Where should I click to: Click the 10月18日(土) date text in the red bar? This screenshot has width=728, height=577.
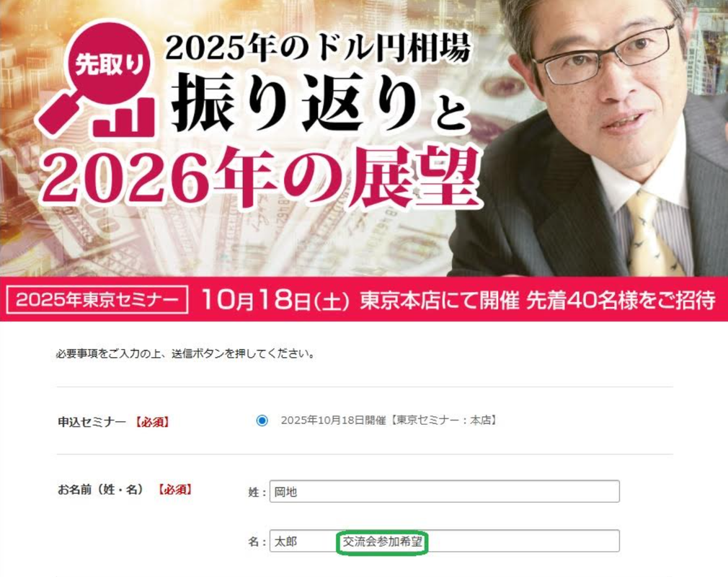pos(275,299)
